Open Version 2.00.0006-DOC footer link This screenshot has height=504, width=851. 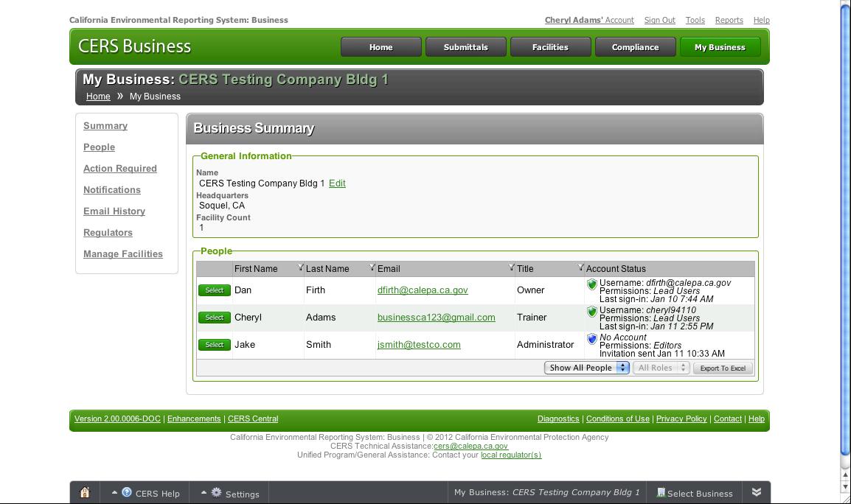[118, 419]
